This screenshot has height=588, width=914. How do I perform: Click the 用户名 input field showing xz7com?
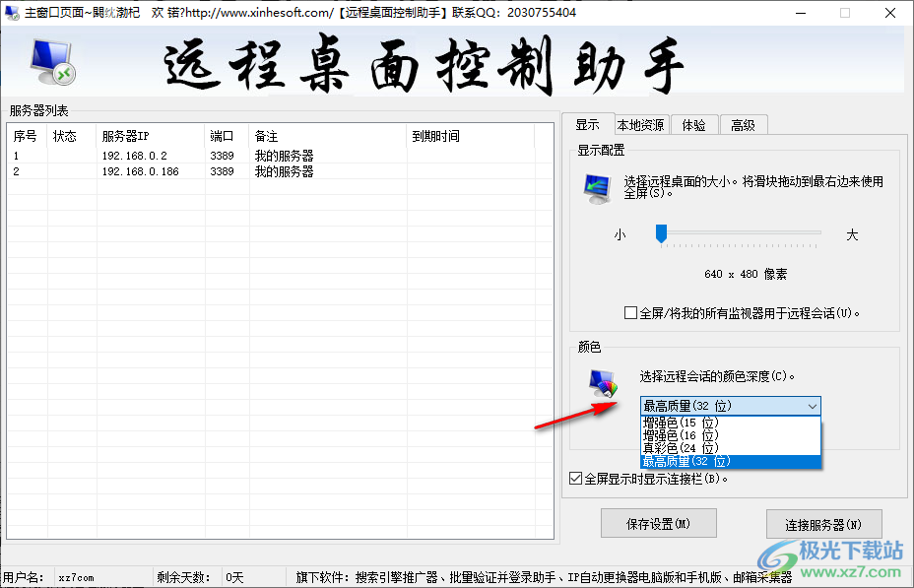click(x=103, y=577)
